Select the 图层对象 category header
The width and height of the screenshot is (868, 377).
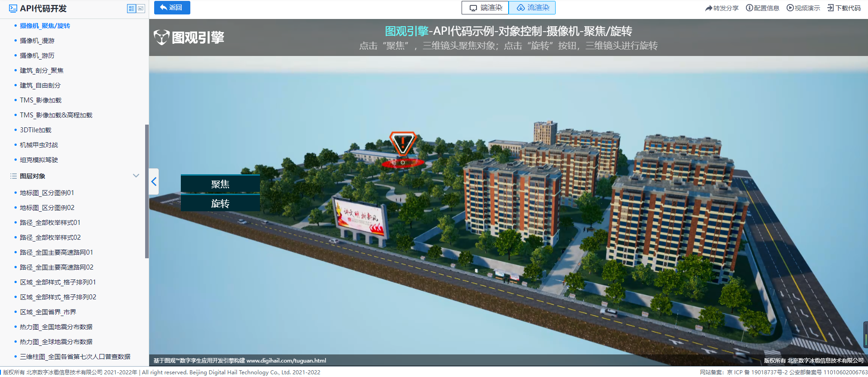coord(33,176)
